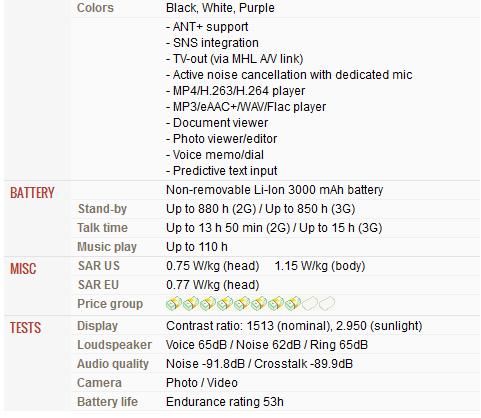Screen dimensions: 481x418
Task: Open the Photo camera test link
Action: click(x=182, y=383)
